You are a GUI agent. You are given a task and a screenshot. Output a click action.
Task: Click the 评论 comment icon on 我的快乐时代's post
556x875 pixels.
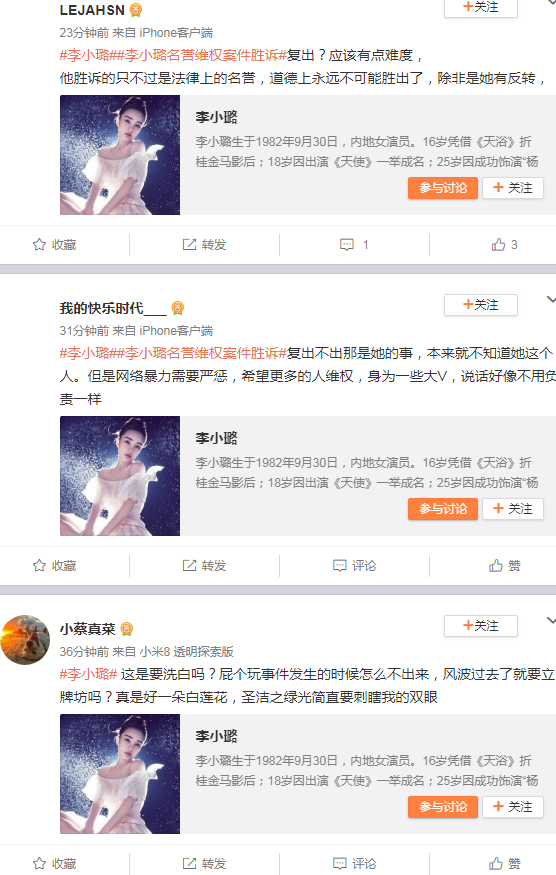[339, 566]
